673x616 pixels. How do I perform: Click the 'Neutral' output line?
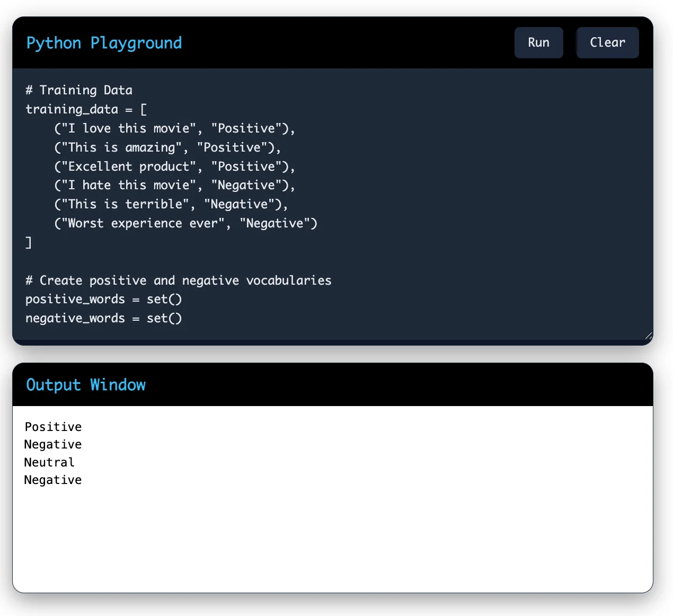tap(49, 462)
